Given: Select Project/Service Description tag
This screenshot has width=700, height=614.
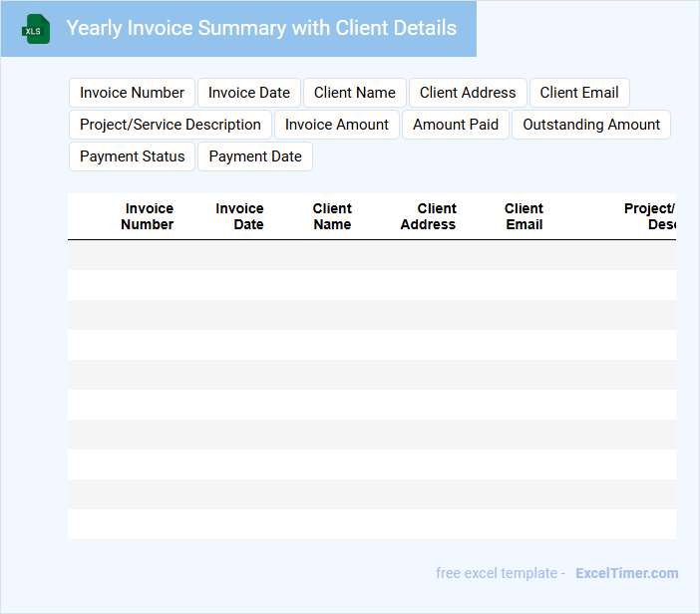Looking at the screenshot, I should pos(171,125).
